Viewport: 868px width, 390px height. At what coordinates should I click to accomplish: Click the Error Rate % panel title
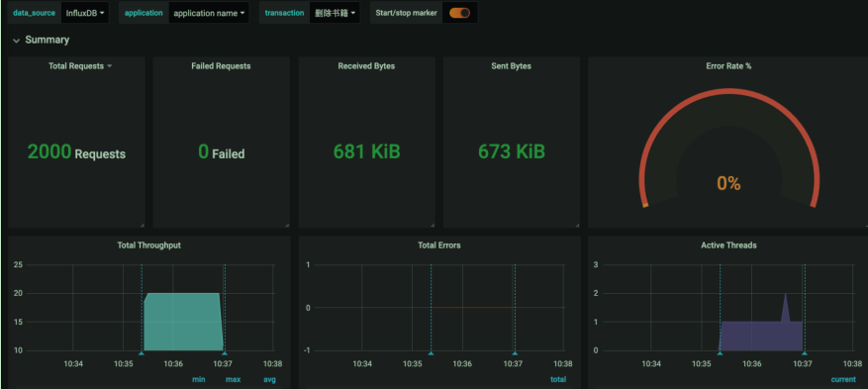click(x=728, y=66)
